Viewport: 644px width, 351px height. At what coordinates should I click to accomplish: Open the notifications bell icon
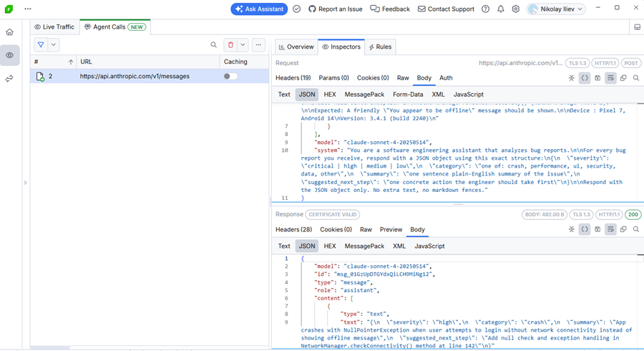[x=501, y=9]
